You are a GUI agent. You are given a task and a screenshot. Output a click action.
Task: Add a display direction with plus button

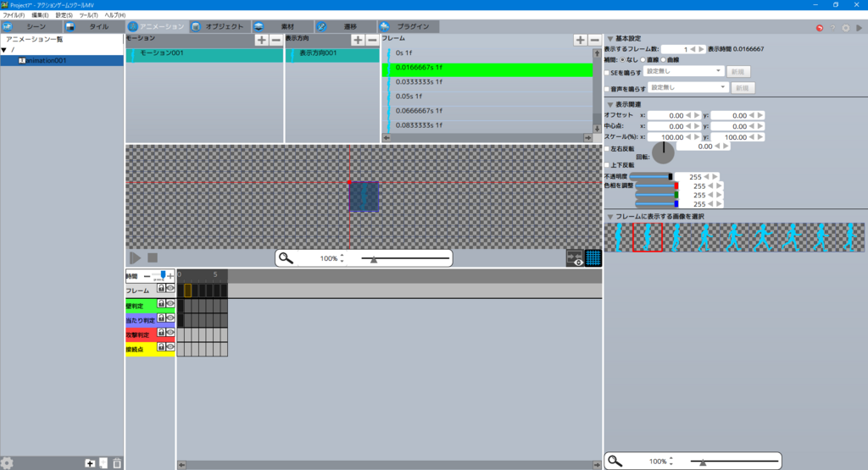358,40
